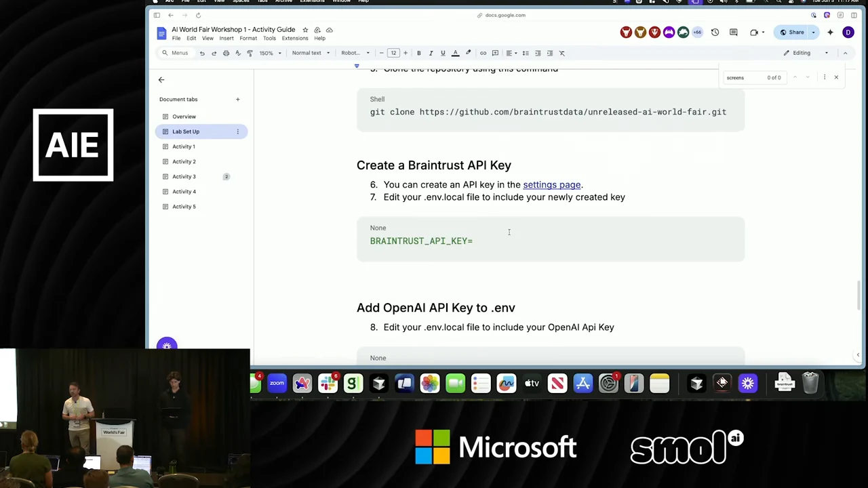Open the text color picker
Image resolution: width=868 pixels, height=488 pixels.
455,53
